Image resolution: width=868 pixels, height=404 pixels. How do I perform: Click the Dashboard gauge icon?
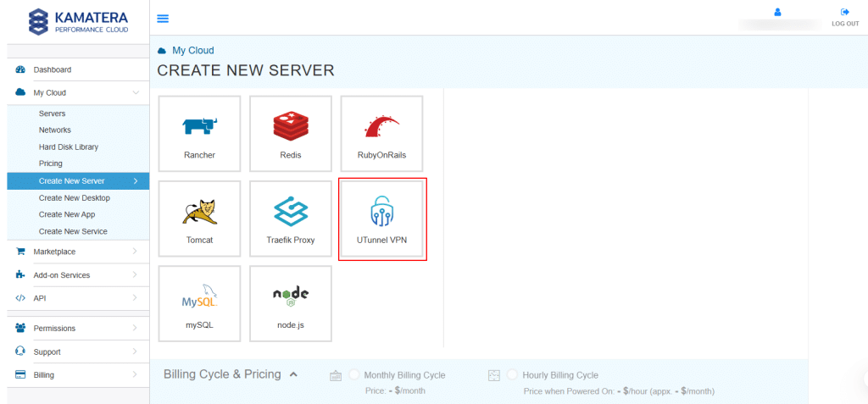click(x=20, y=69)
